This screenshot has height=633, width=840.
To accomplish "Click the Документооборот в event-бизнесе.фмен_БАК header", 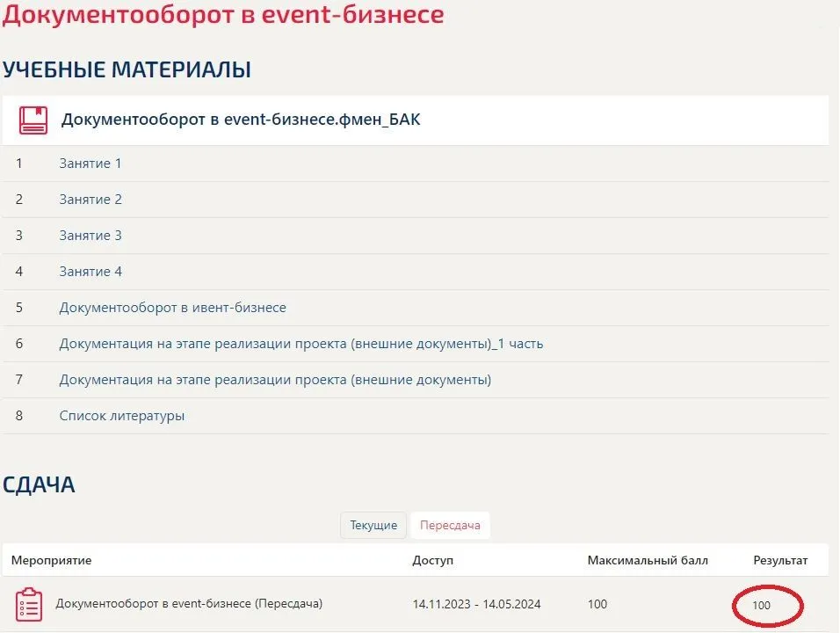I will click(241, 120).
